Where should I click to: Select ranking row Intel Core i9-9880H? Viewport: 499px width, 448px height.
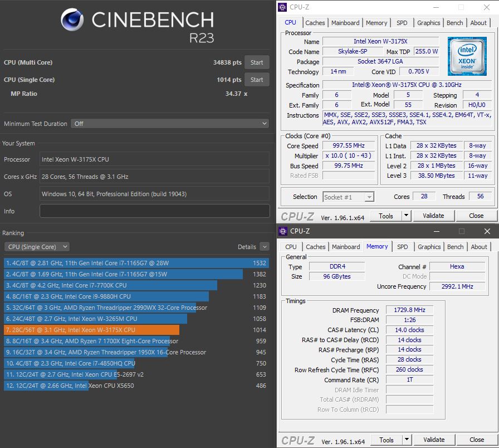point(136,296)
